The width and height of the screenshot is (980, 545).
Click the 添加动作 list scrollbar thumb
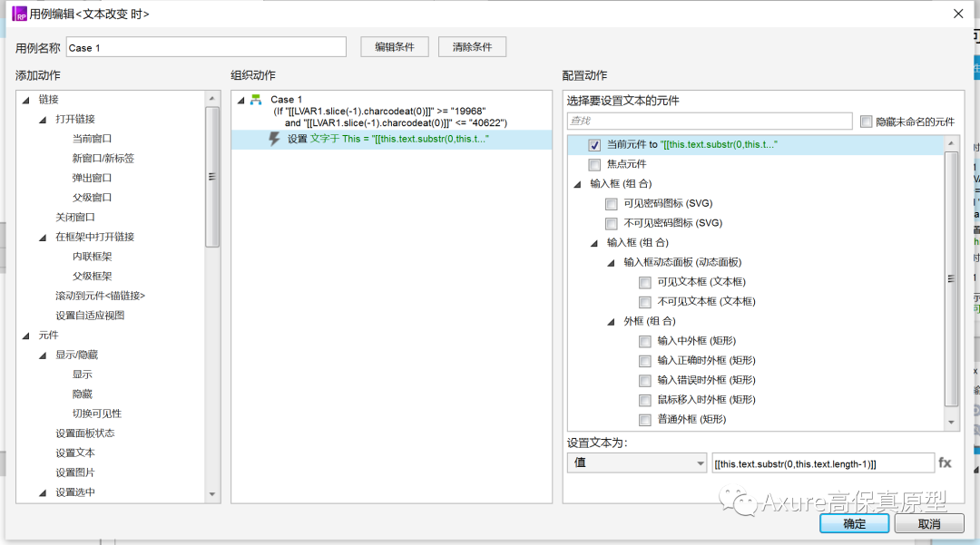[x=211, y=177]
